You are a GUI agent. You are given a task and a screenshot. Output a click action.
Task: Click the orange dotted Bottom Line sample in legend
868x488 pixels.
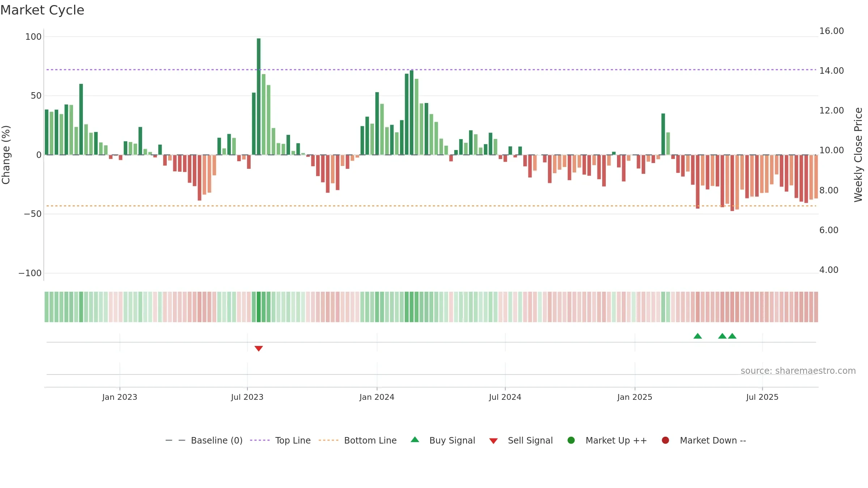pos(328,440)
